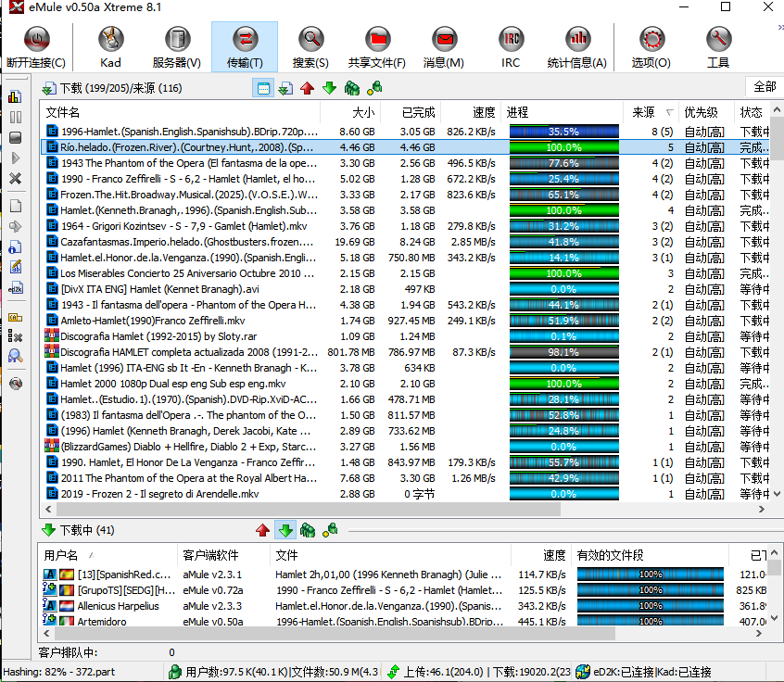Sort by the 大小 column header
The image size is (784, 682).
click(x=350, y=112)
